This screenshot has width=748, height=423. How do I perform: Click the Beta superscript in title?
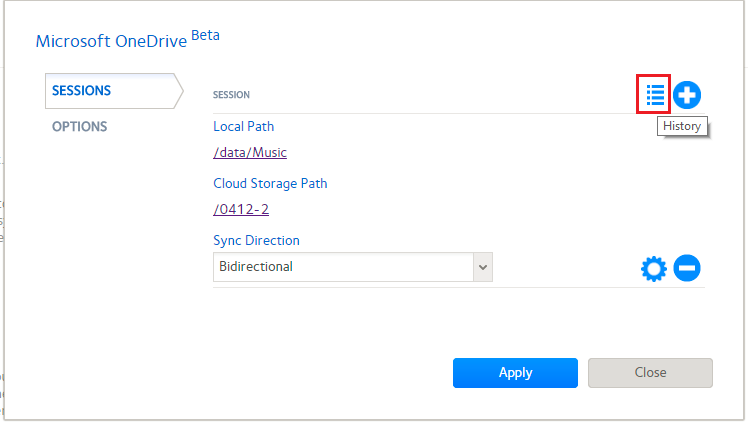coord(205,35)
